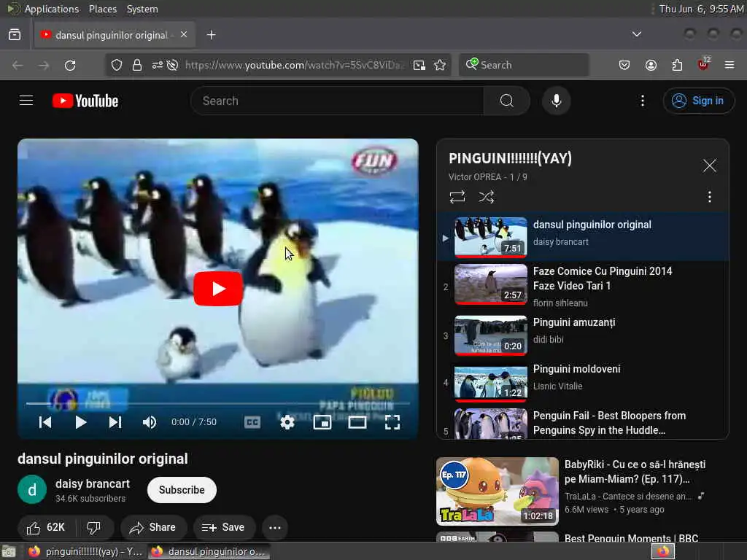Image resolution: width=747 pixels, height=560 pixels.
Task: Dislike the video
Action: 93,528
